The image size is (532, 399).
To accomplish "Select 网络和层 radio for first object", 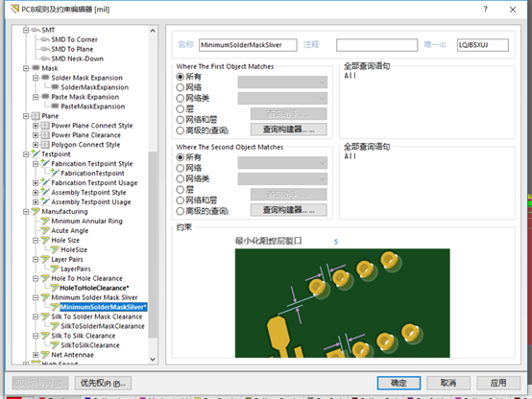I will [181, 120].
